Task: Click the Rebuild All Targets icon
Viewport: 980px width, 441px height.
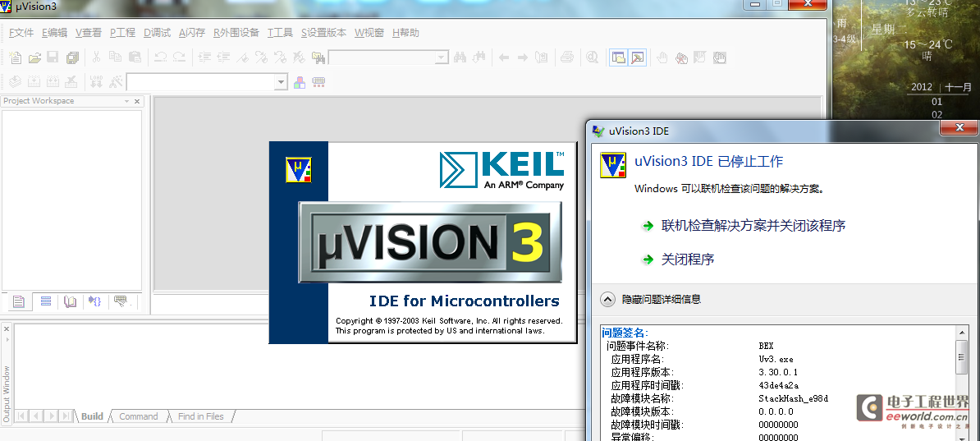Action: [53, 81]
